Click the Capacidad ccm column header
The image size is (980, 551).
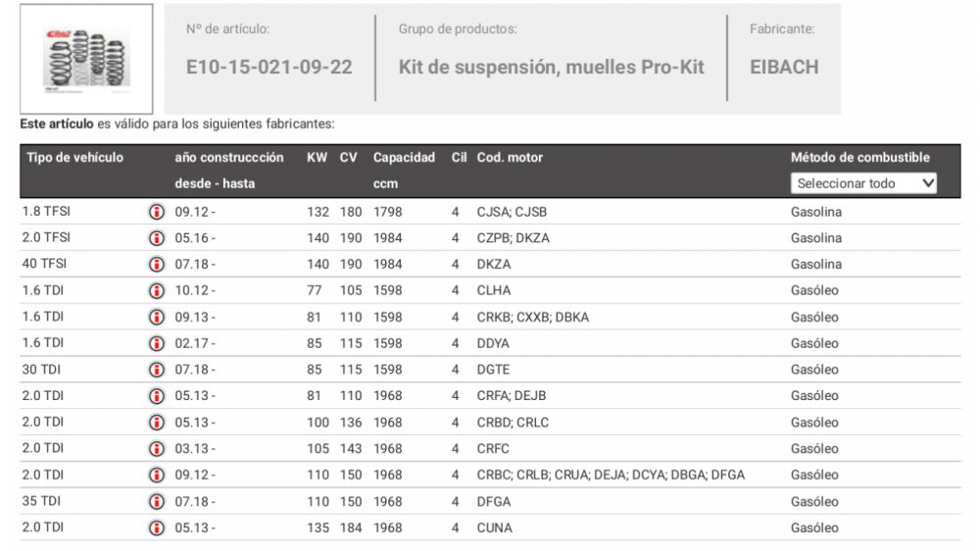pos(404,171)
